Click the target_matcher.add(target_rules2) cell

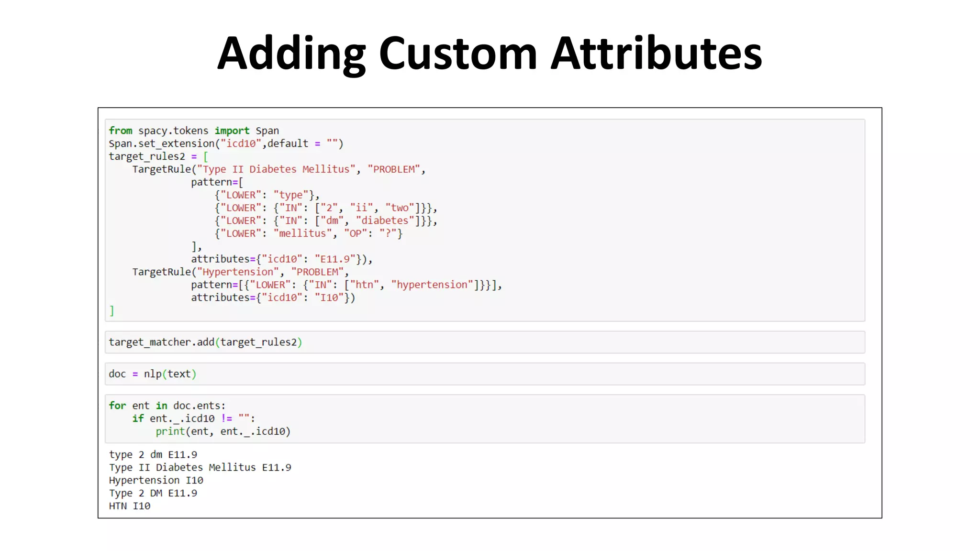pos(485,342)
